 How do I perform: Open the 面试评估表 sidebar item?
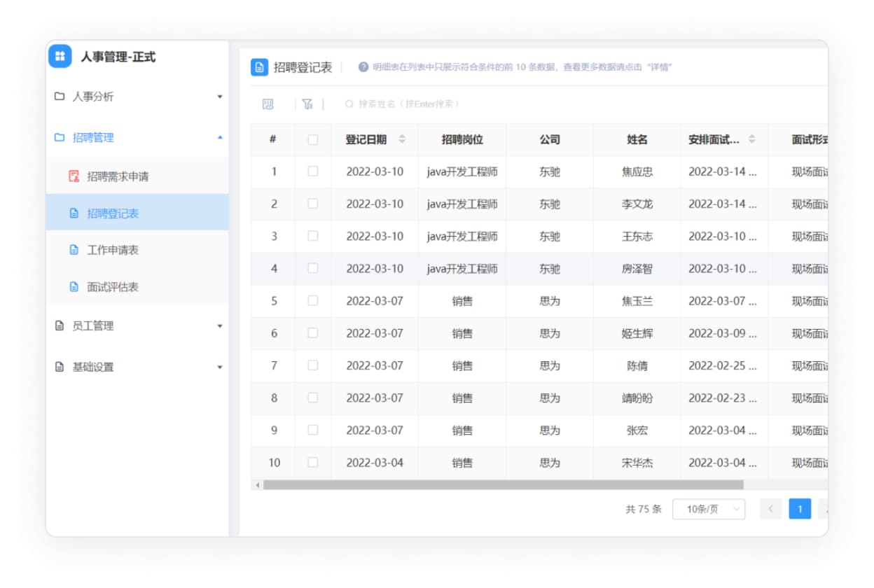point(137,287)
